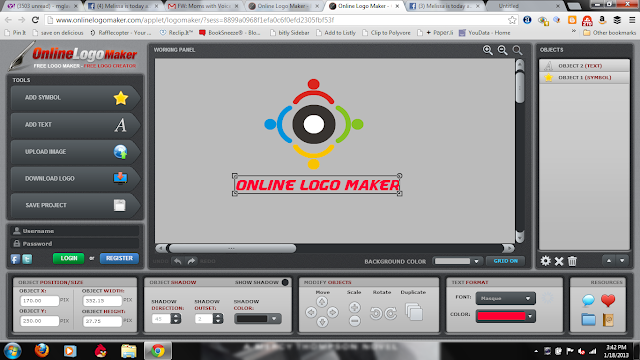
Task: Click the dark shadow color swatch
Action: point(252,319)
